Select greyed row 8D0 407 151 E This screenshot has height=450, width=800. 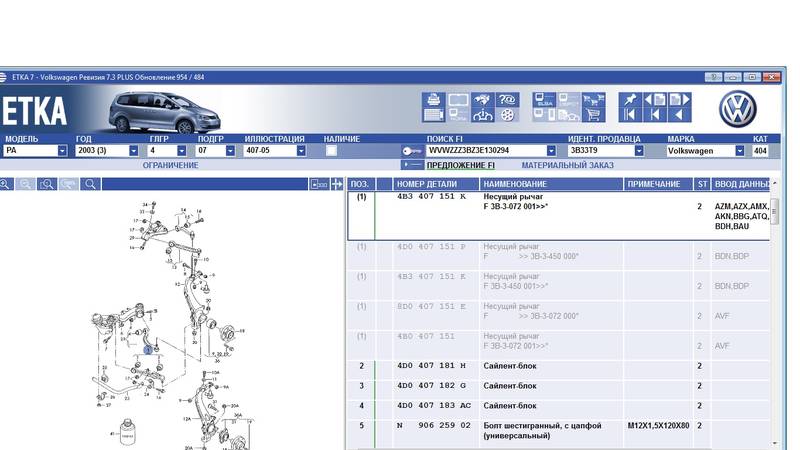559,315
